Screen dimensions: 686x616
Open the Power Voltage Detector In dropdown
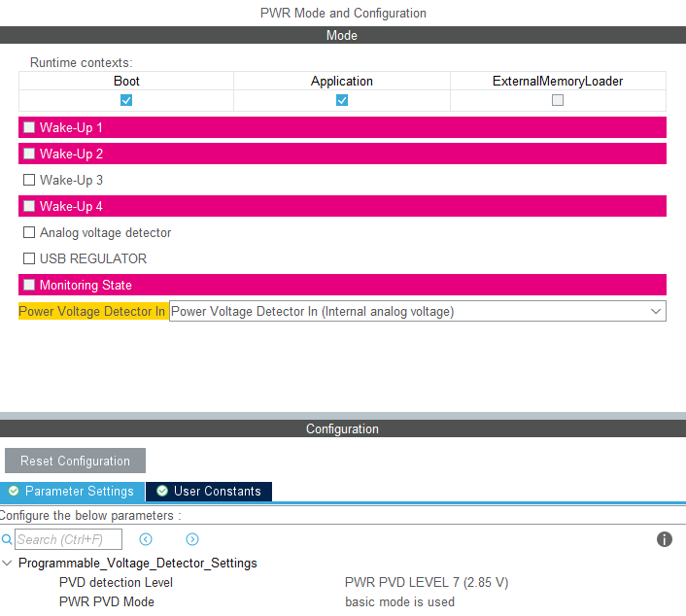[418, 311]
